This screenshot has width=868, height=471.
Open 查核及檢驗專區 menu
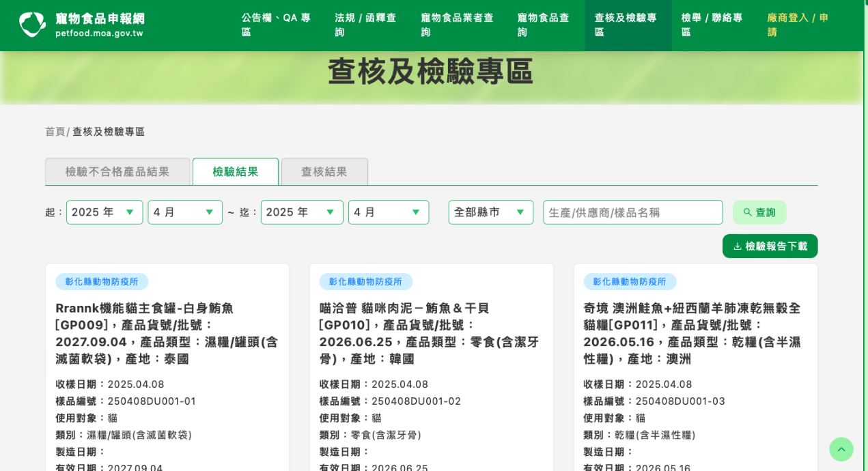(628, 25)
